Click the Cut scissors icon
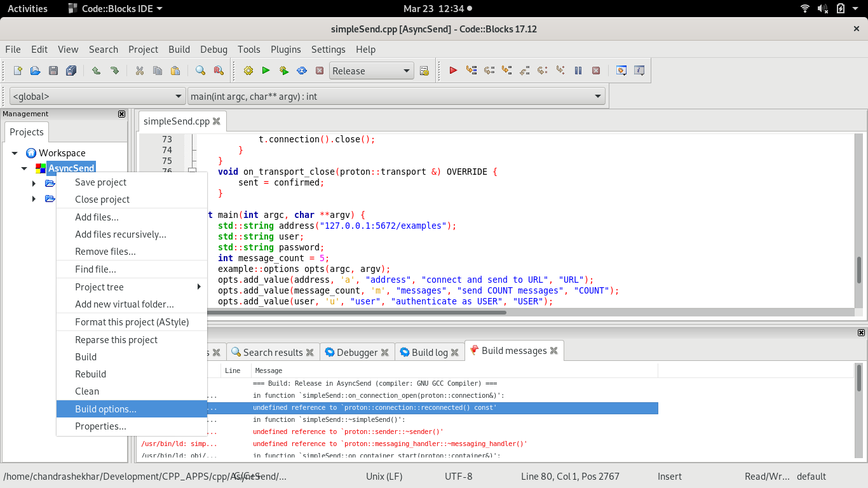 coord(140,71)
